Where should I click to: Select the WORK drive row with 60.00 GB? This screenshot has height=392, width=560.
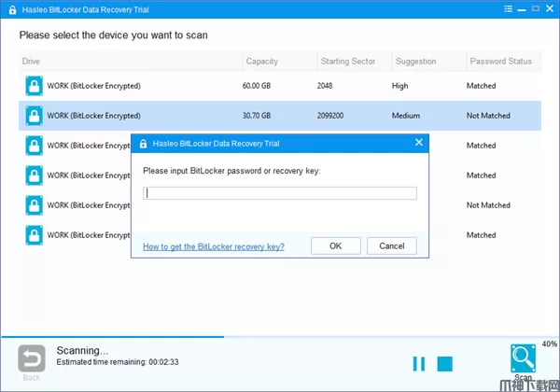point(280,86)
